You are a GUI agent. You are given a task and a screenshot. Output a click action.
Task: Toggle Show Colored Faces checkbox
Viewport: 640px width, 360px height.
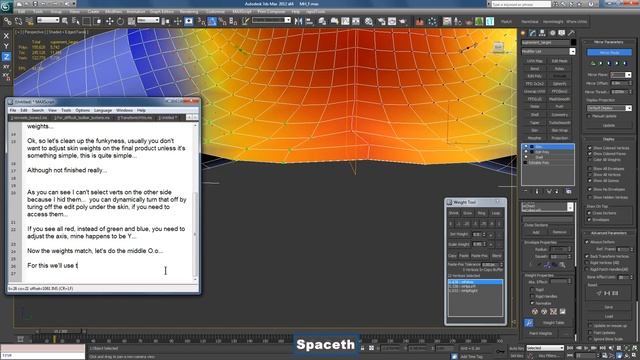point(590,153)
